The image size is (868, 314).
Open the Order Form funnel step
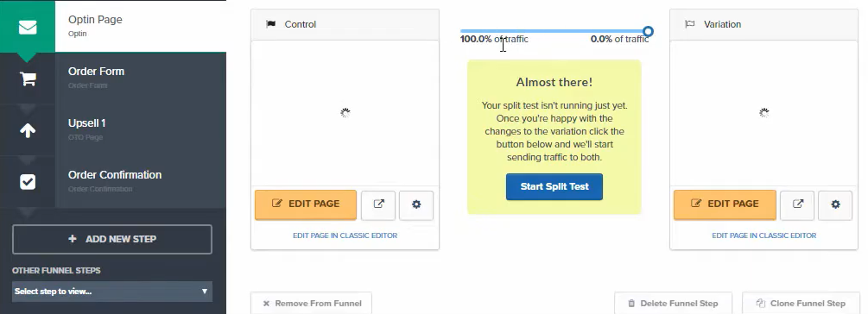click(x=113, y=78)
